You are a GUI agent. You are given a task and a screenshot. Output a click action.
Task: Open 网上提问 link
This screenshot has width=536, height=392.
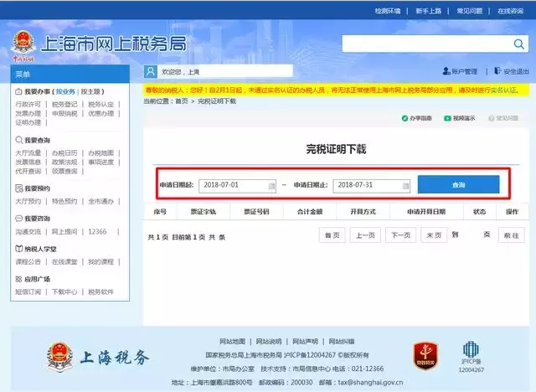tap(64, 232)
